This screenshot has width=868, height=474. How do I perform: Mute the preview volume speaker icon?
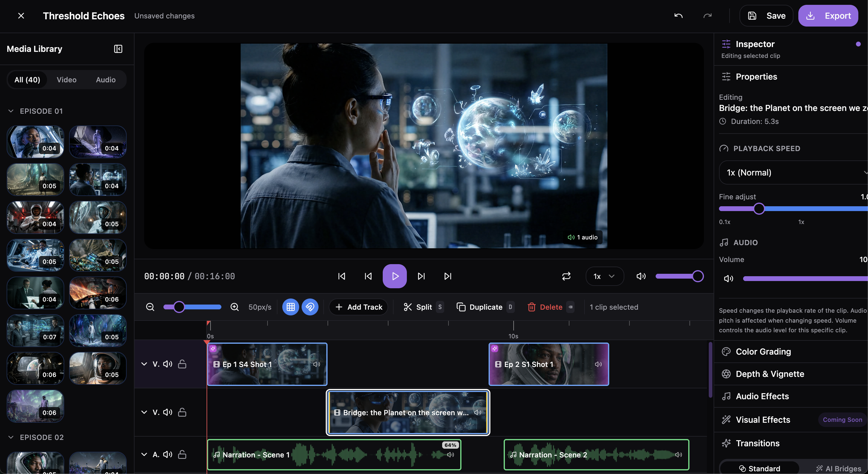pyautogui.click(x=641, y=276)
